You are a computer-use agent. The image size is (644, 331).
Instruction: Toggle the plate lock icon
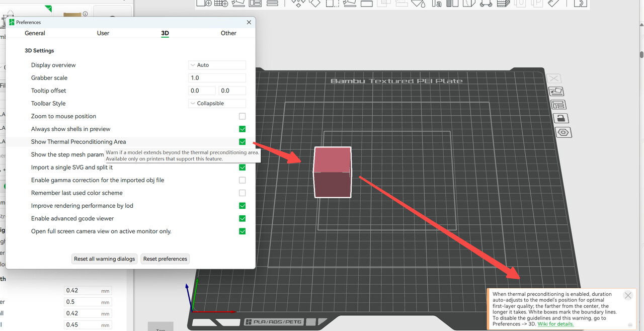pyautogui.click(x=561, y=119)
